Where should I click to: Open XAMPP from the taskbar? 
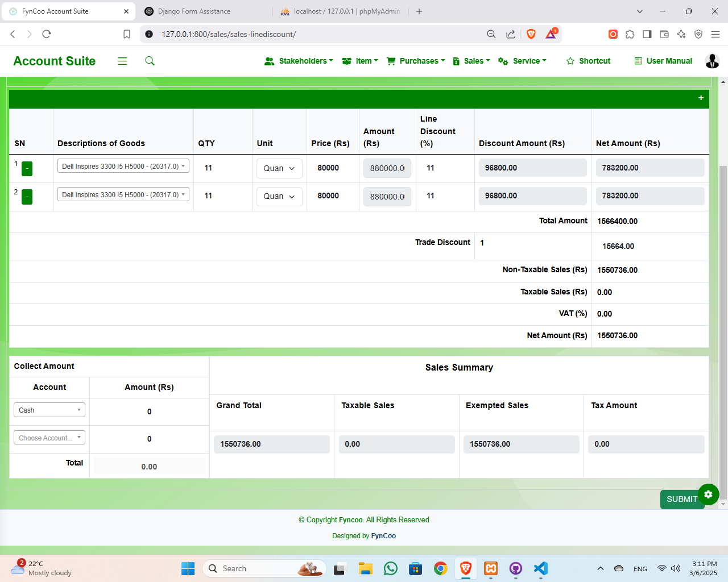491,568
